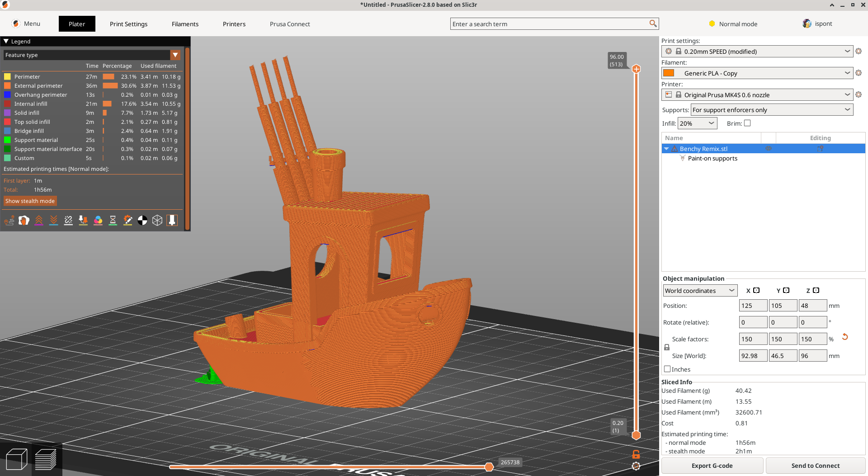Click Benchy Remix warning triangle icon
This screenshot has width=868, height=476.
pos(675,149)
